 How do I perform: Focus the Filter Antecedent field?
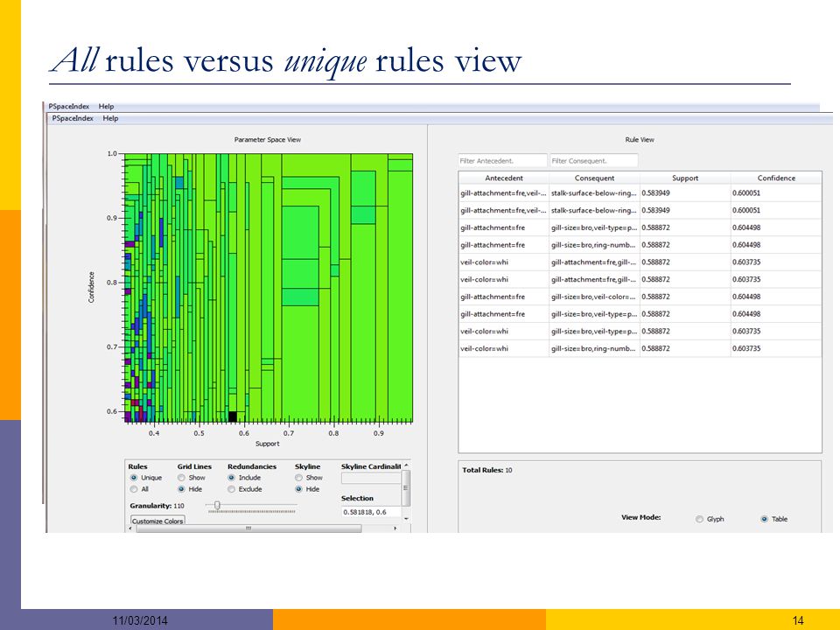[502, 161]
